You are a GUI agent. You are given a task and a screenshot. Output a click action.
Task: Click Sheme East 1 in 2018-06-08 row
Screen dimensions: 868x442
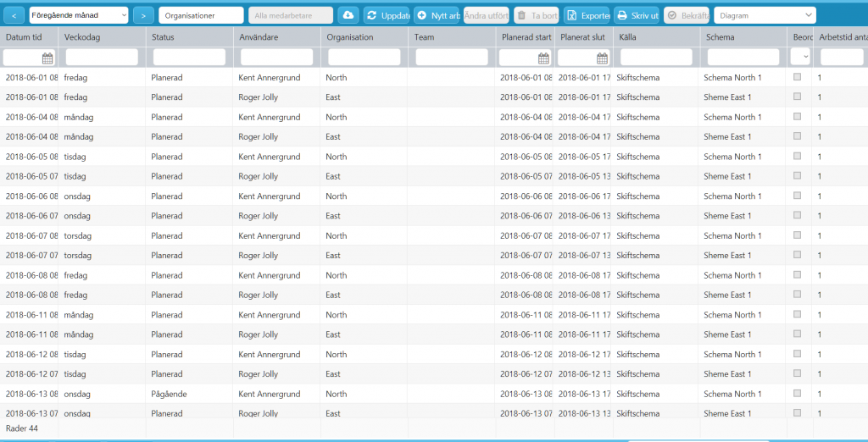coord(727,295)
